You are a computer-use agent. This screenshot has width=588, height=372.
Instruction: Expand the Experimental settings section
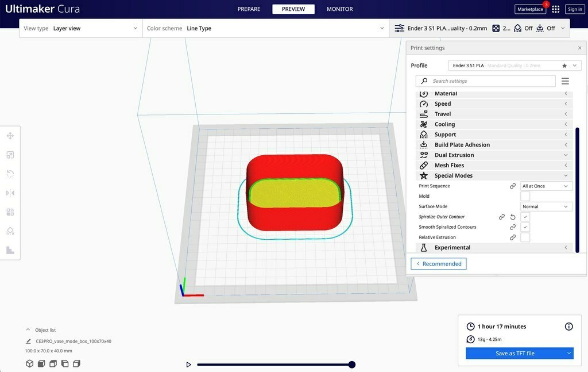(x=494, y=248)
